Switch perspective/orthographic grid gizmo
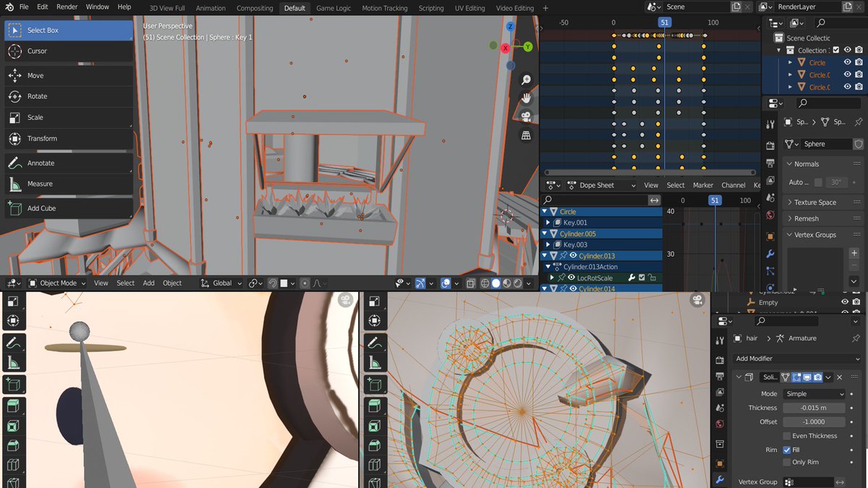The image size is (868, 488). point(526,135)
